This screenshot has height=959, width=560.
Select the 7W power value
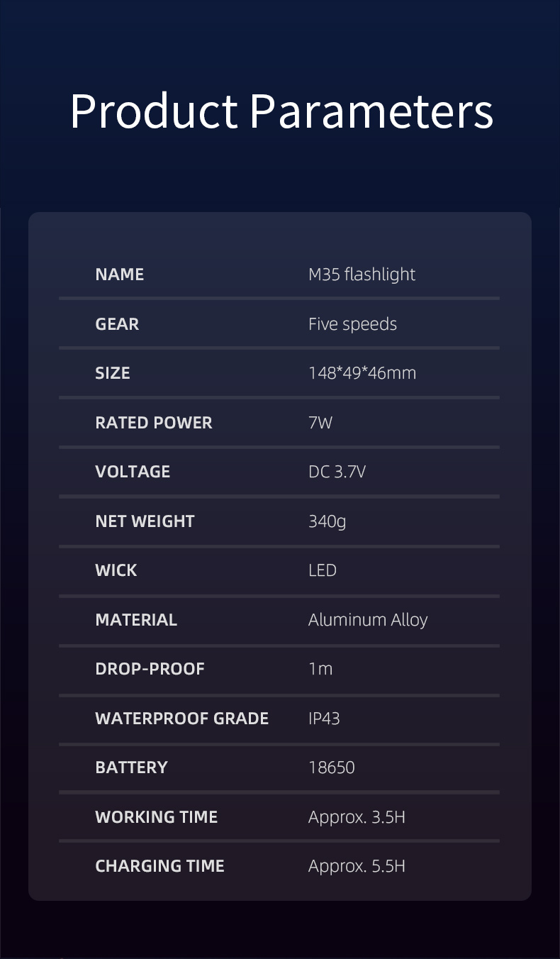coord(320,423)
